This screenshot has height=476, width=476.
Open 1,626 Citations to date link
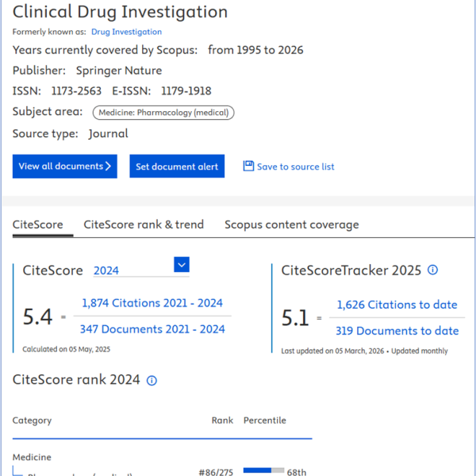[x=397, y=305]
